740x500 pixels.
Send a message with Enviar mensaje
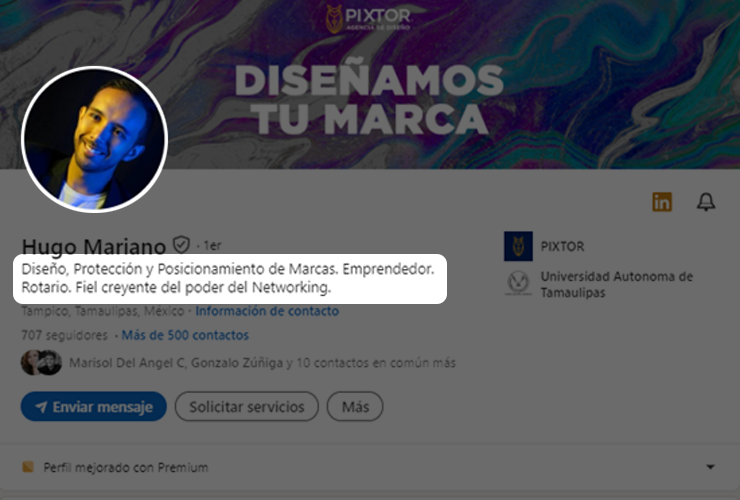coord(94,407)
